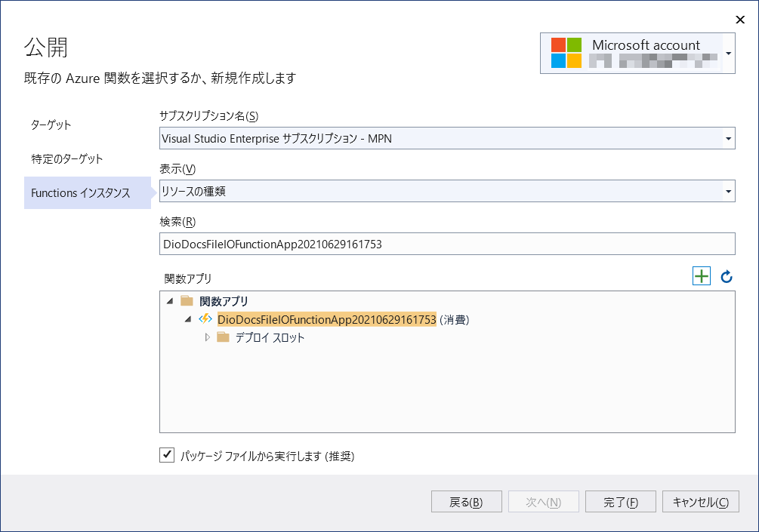Go to the ターゲット step
This screenshot has height=532, width=759.
click(x=51, y=125)
